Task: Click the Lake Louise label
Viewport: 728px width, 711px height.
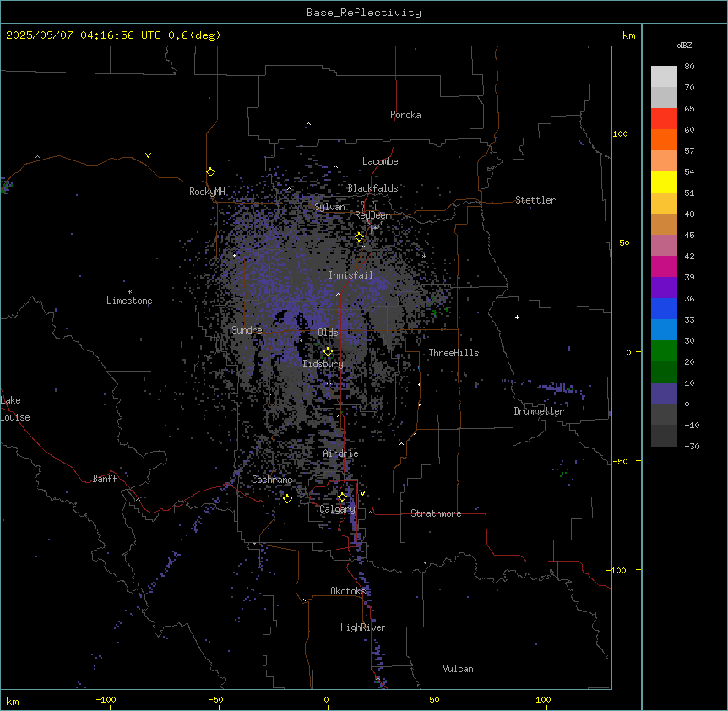Action: click(x=14, y=409)
